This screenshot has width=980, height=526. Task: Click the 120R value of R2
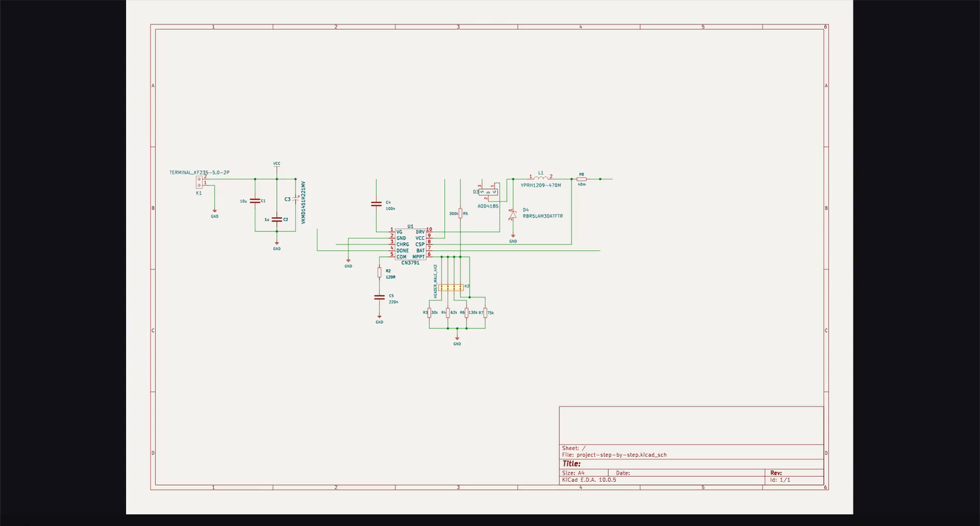coord(390,277)
